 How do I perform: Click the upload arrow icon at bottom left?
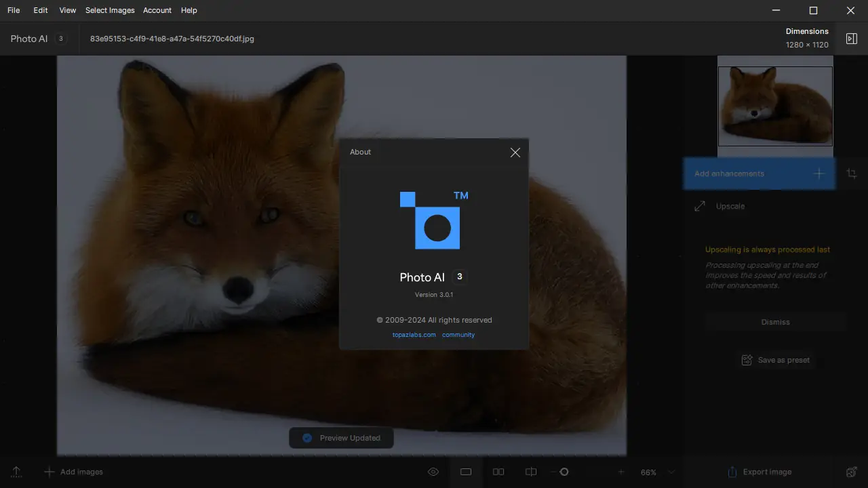coord(16,472)
